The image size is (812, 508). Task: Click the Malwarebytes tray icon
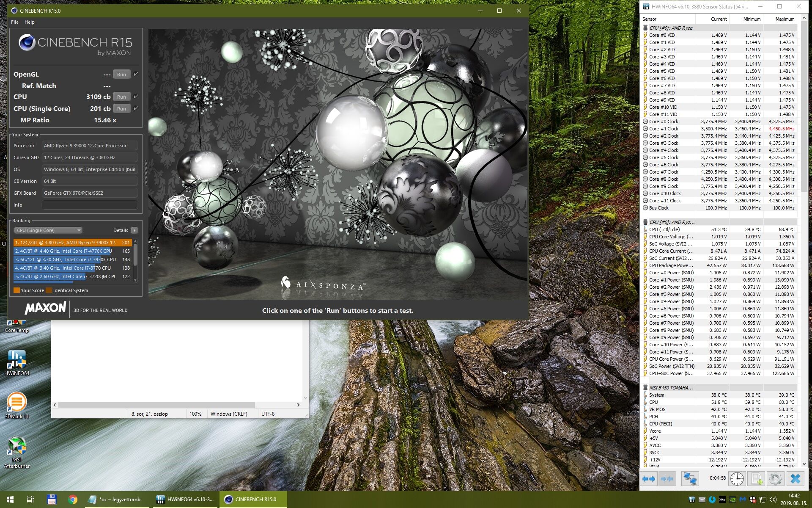tap(743, 500)
